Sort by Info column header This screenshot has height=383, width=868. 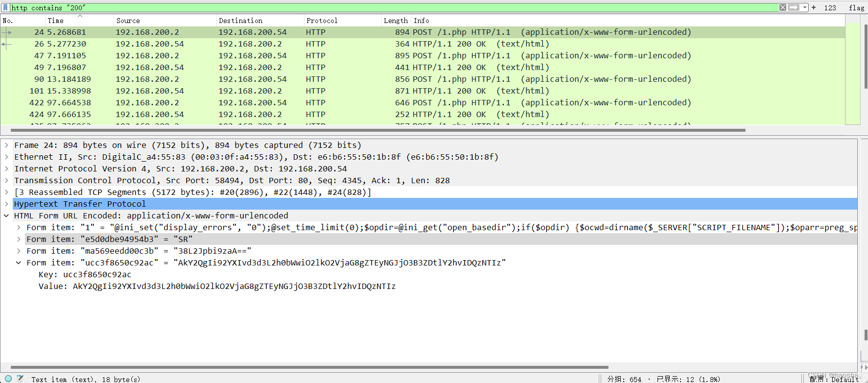click(x=628, y=21)
